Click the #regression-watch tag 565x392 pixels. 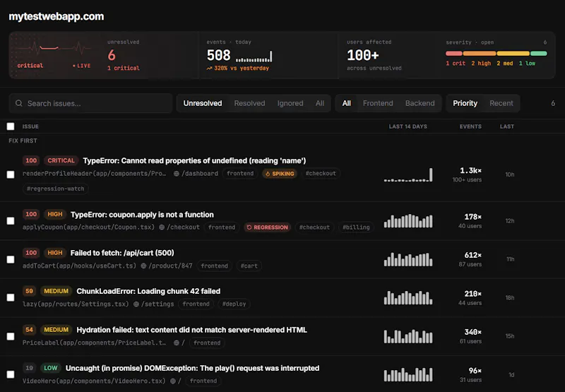56,189
